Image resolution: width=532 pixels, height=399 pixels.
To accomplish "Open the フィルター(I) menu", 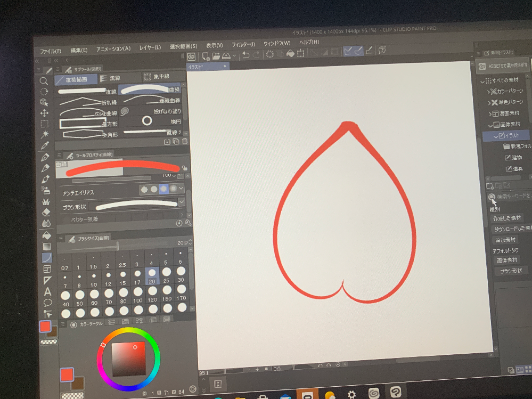I will tap(243, 44).
